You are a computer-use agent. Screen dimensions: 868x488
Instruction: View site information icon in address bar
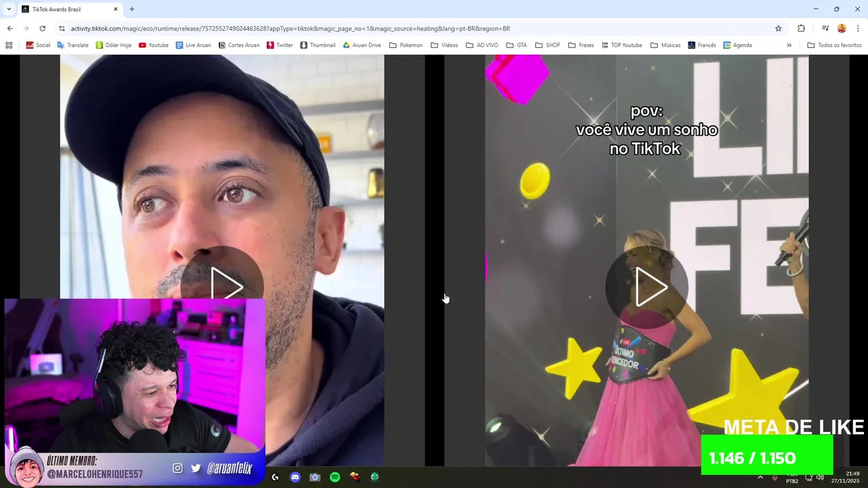[62, 28]
